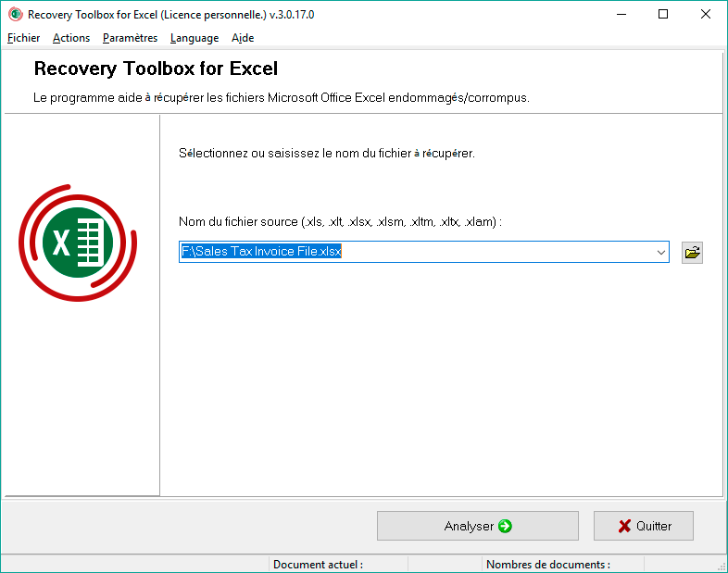The width and height of the screenshot is (728, 573).
Task: Click the Recovery Toolbox Excel logo
Action: [x=78, y=243]
